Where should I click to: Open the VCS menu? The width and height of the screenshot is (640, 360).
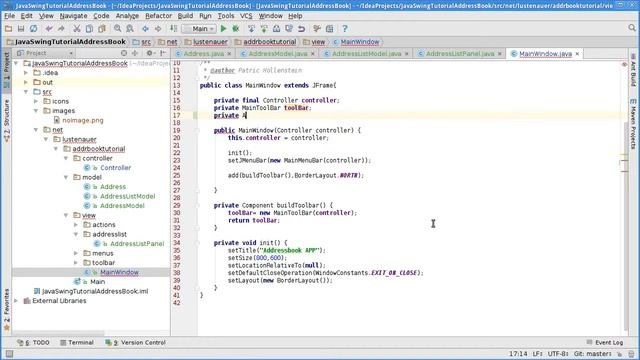click(246, 16)
